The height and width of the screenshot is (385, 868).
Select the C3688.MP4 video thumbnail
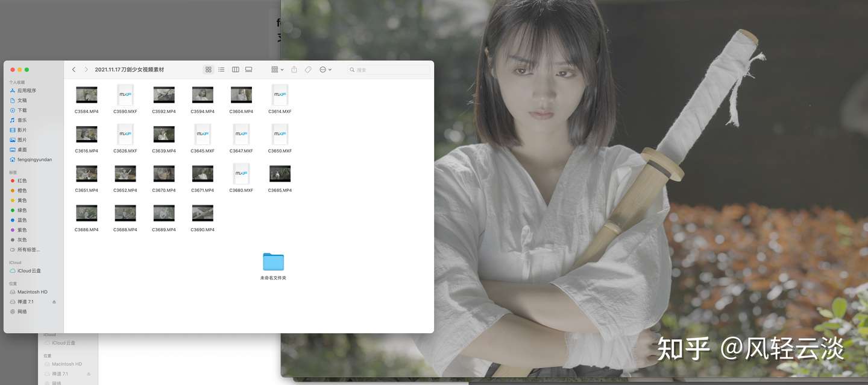tap(125, 213)
